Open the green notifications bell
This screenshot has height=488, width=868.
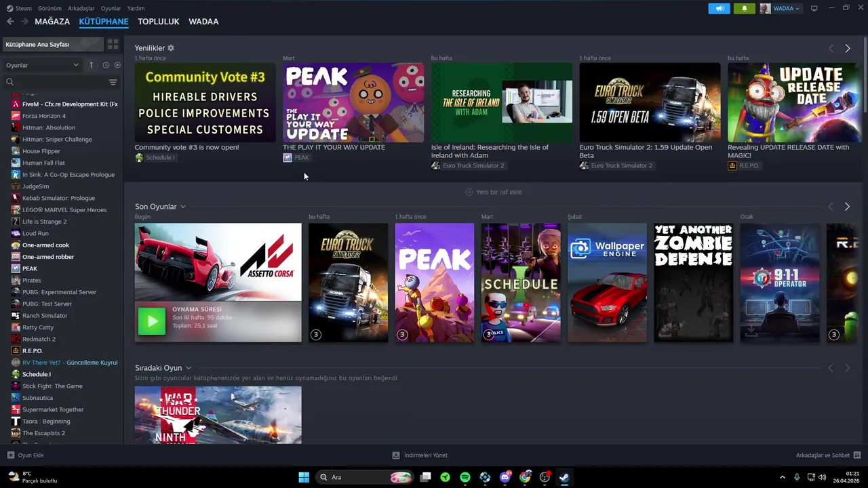tap(744, 8)
